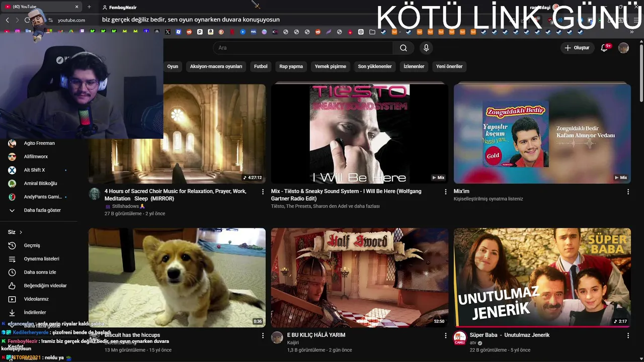Start voice search with the microphone icon

coord(426,48)
